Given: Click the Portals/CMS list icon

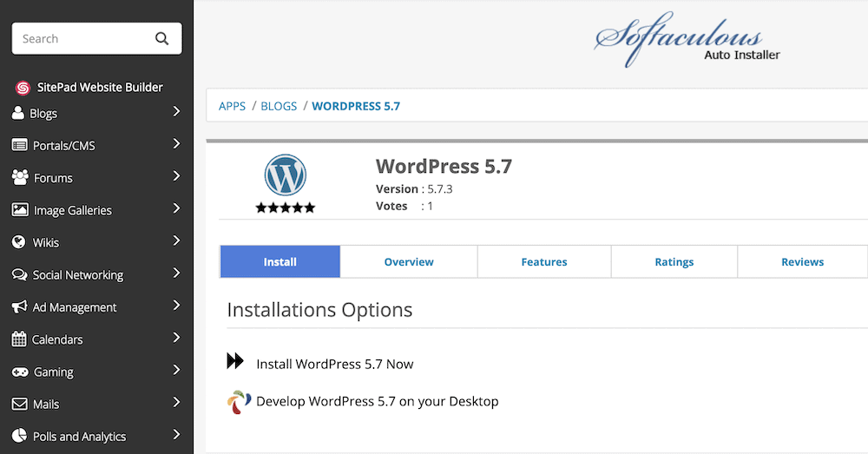Looking at the screenshot, I should 19,145.
